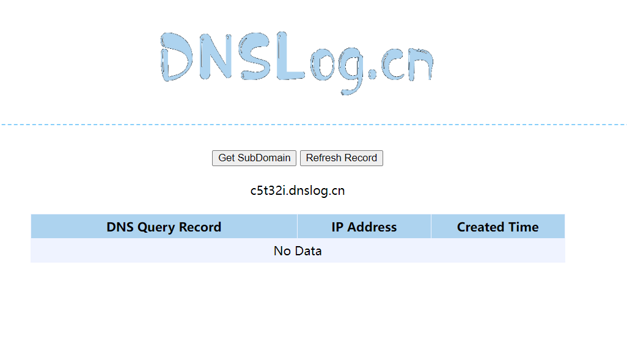Image resolution: width=627 pixels, height=364 pixels.
Task: Select the subdomain text c5t32i.dnslog.cn
Action: coord(298,191)
